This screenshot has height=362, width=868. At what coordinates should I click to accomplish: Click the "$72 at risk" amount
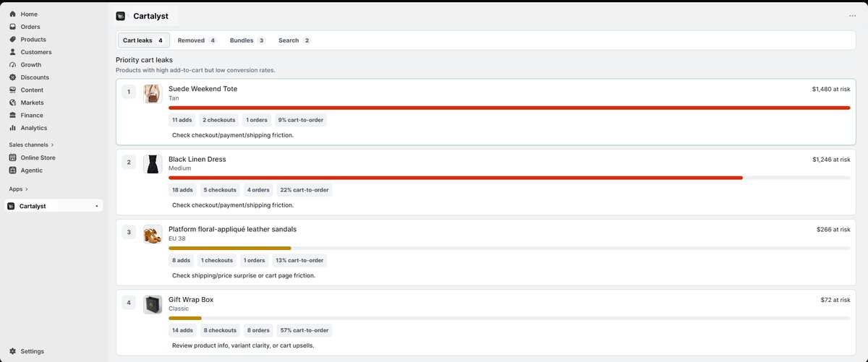click(835, 300)
